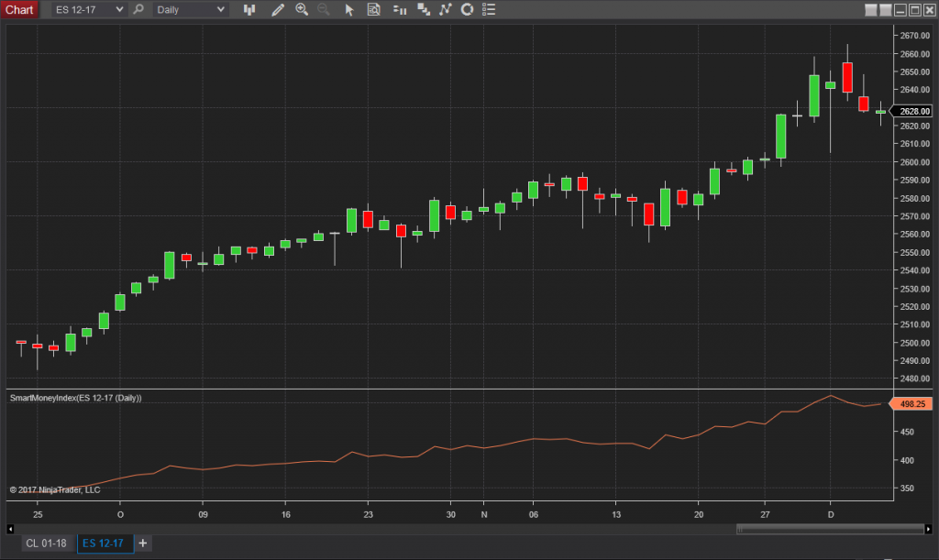Switch to the CL 01-18 tab

coord(47,543)
